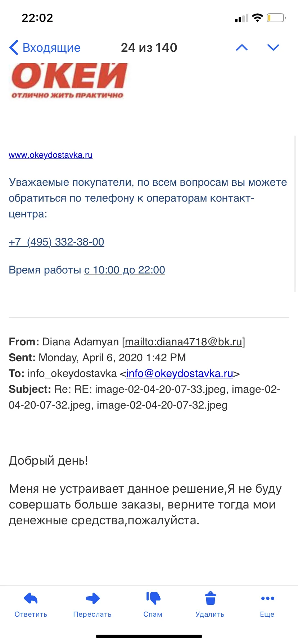Open the Еще three-dots menu
Viewport: 298px width, 644px height.
[267, 598]
